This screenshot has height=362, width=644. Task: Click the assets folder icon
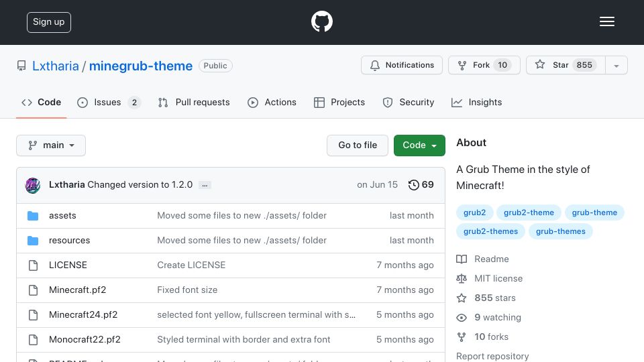click(x=33, y=215)
